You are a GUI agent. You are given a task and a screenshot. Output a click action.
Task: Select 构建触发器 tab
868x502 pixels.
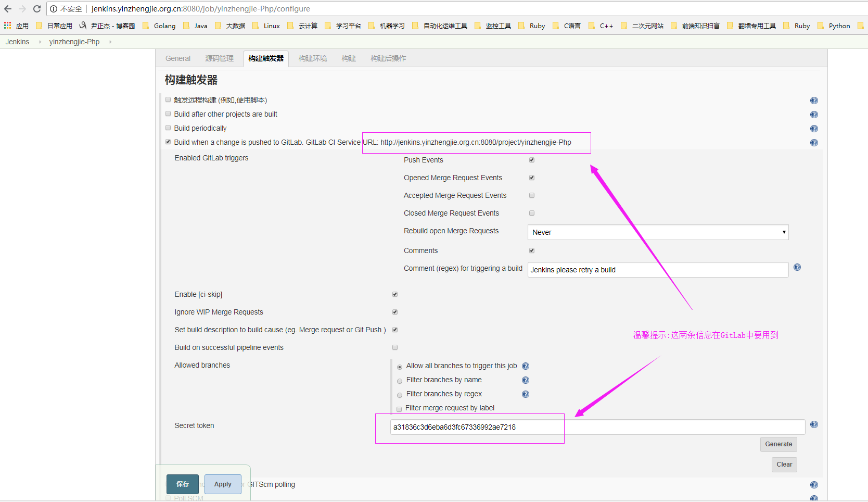pyautogui.click(x=266, y=58)
